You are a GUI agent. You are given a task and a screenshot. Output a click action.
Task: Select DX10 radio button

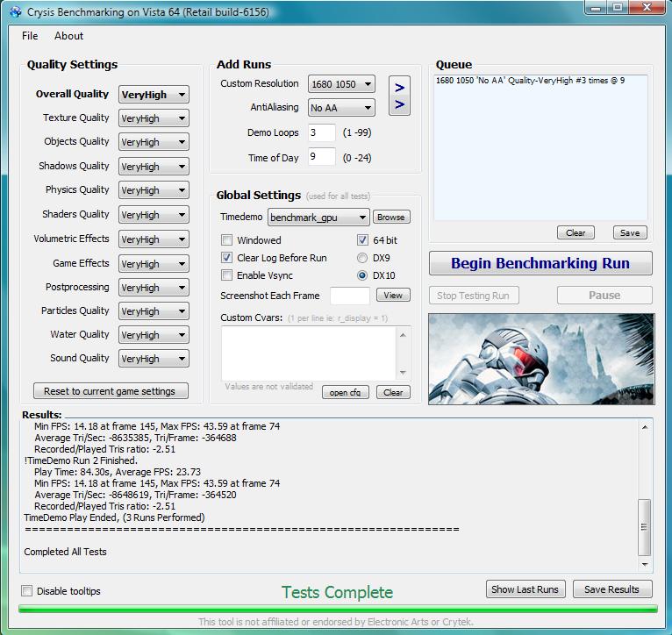tap(362, 275)
